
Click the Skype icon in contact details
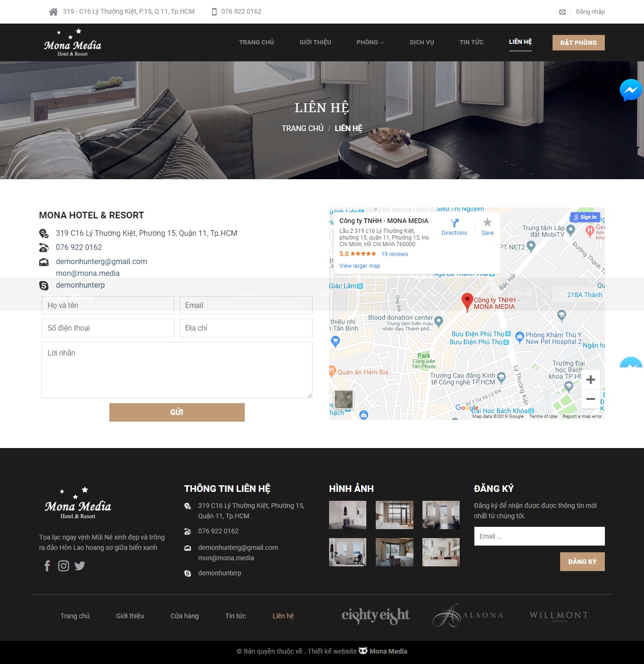pos(44,285)
